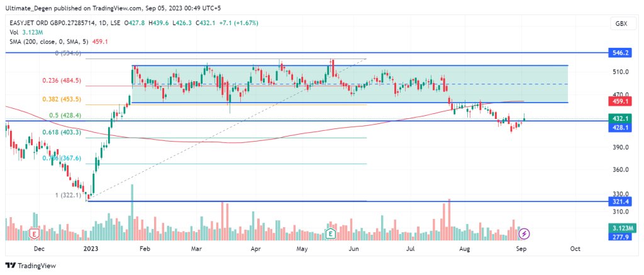Click the 0 (534.6) Fibonacci label
Image resolution: width=644 pixels, height=275 pixels.
coord(68,53)
